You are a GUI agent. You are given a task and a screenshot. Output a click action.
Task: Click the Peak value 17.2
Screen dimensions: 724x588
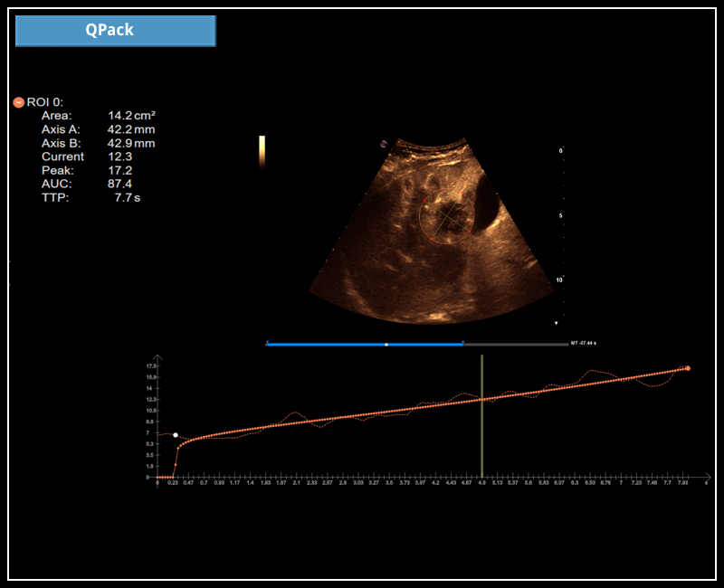tap(120, 170)
